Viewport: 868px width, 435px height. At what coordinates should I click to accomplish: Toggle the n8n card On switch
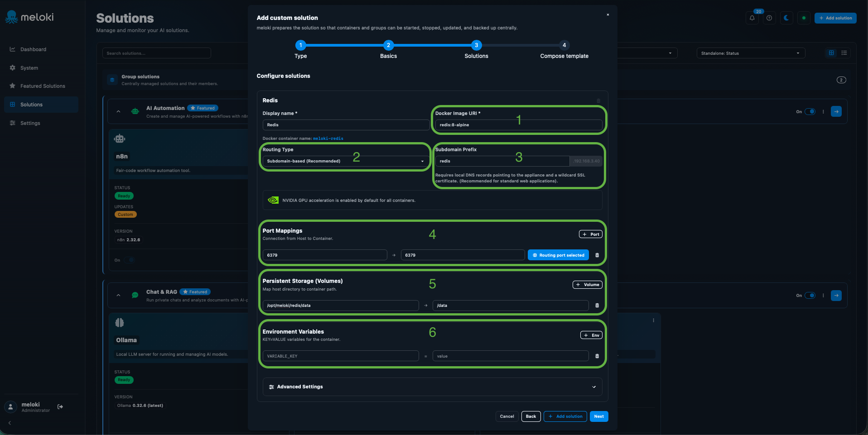(130, 260)
